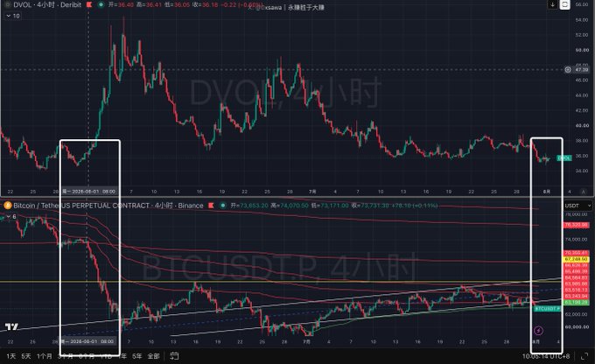This screenshot has width=595, height=364.
Task: Click the fullscreen icon at bottom right
Action: click(584, 356)
